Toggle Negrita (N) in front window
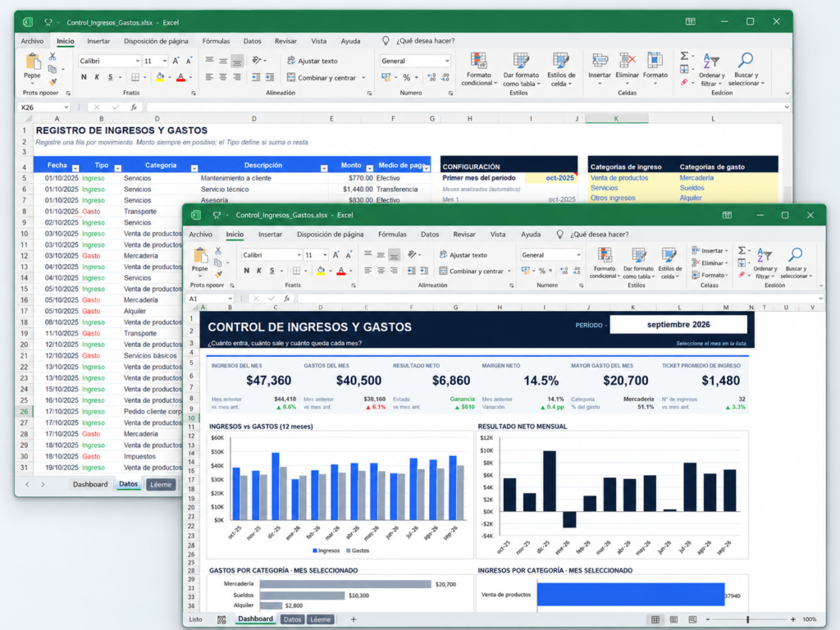 246,271
